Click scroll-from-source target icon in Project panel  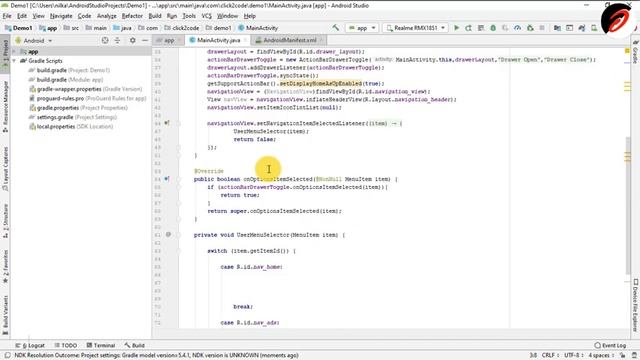(x=105, y=40)
